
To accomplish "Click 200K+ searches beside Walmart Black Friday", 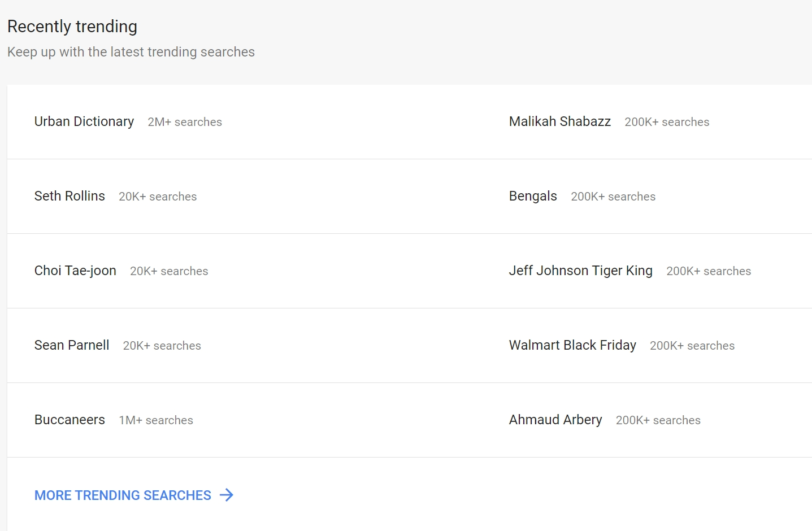I will tap(692, 346).
